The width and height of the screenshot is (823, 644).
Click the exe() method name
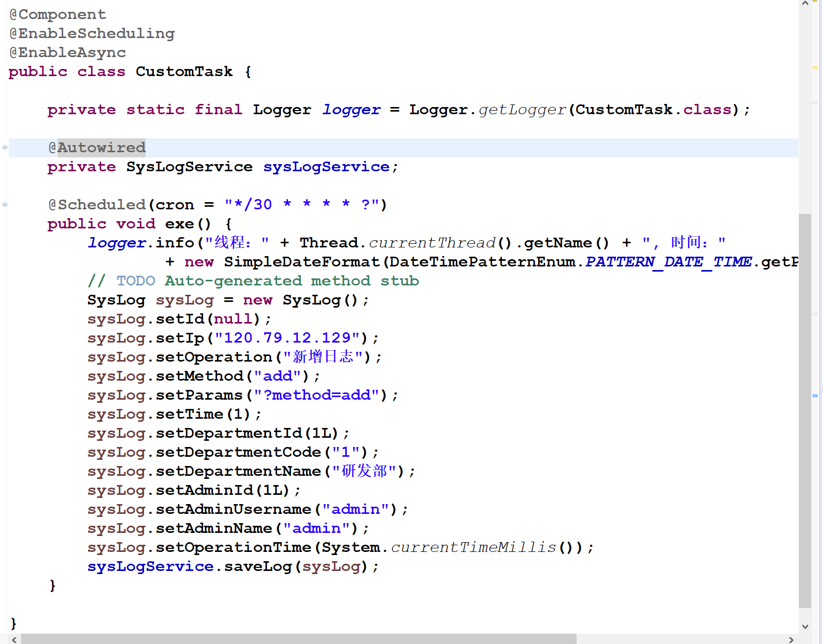coord(188,224)
